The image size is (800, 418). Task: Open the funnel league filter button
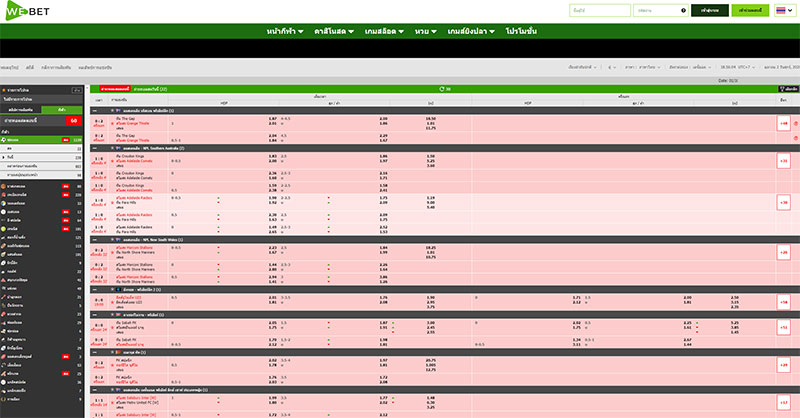[x=788, y=89]
